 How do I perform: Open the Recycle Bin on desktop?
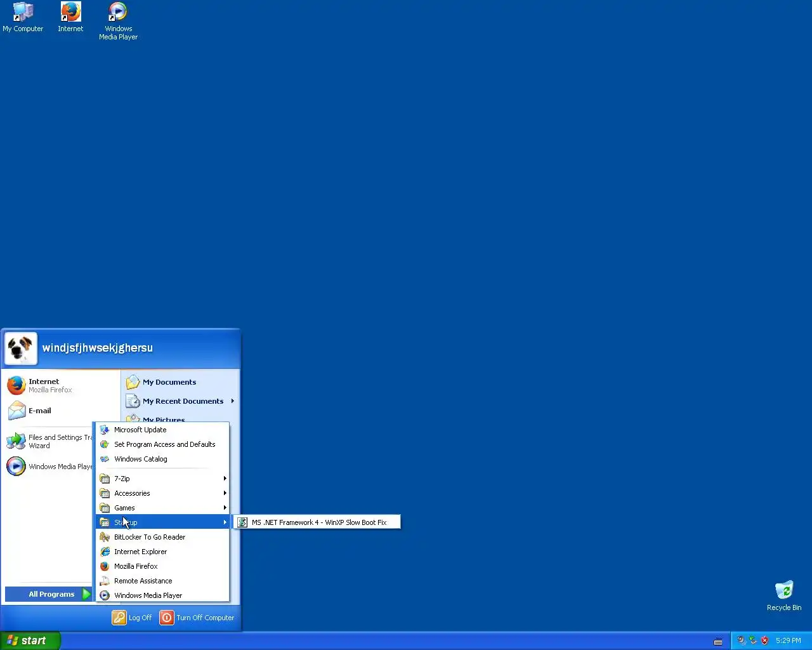pyautogui.click(x=784, y=595)
